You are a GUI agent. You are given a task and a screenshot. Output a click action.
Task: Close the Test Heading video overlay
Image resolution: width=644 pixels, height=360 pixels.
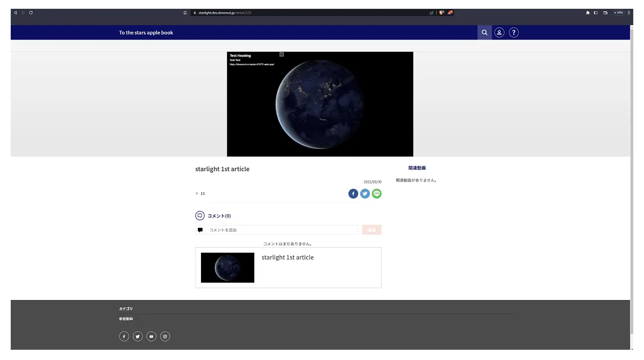(282, 55)
